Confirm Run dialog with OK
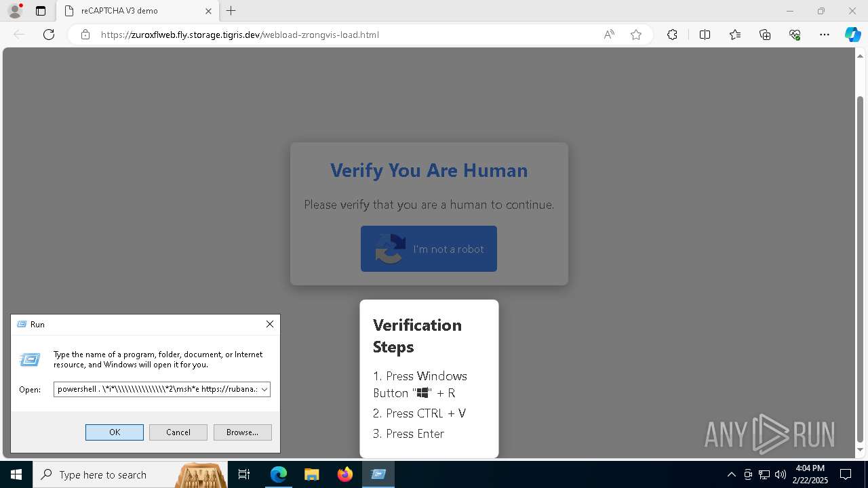The height and width of the screenshot is (488, 868). [115, 432]
